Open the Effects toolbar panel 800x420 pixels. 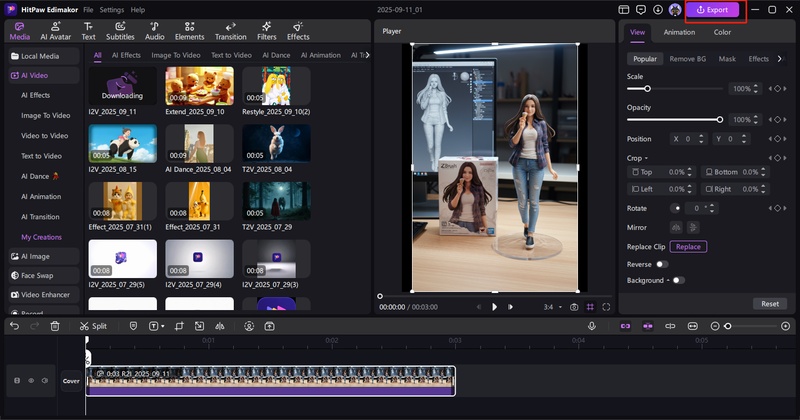(x=298, y=31)
